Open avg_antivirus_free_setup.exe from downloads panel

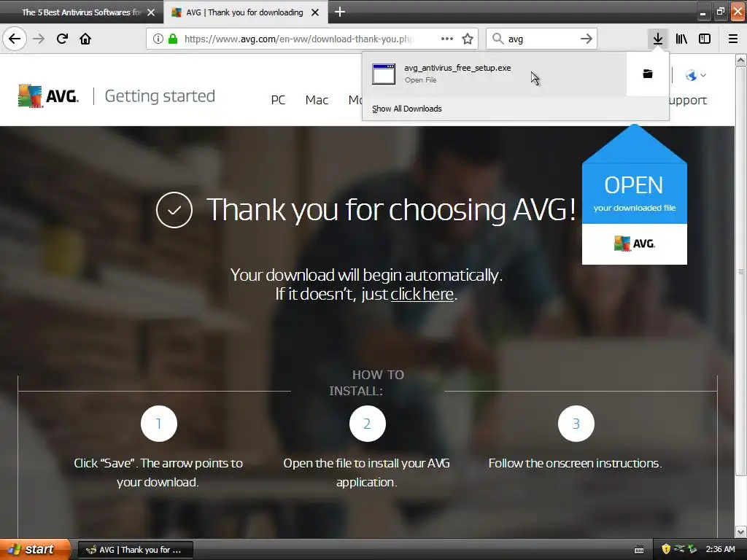494,74
